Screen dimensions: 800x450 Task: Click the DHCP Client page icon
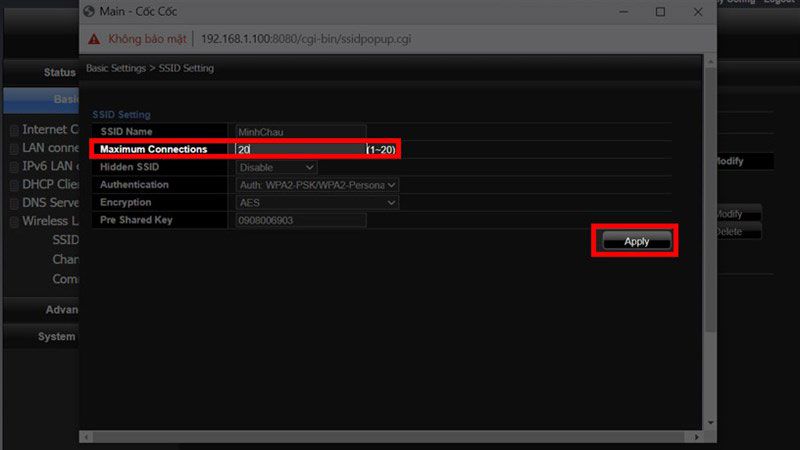click(14, 186)
